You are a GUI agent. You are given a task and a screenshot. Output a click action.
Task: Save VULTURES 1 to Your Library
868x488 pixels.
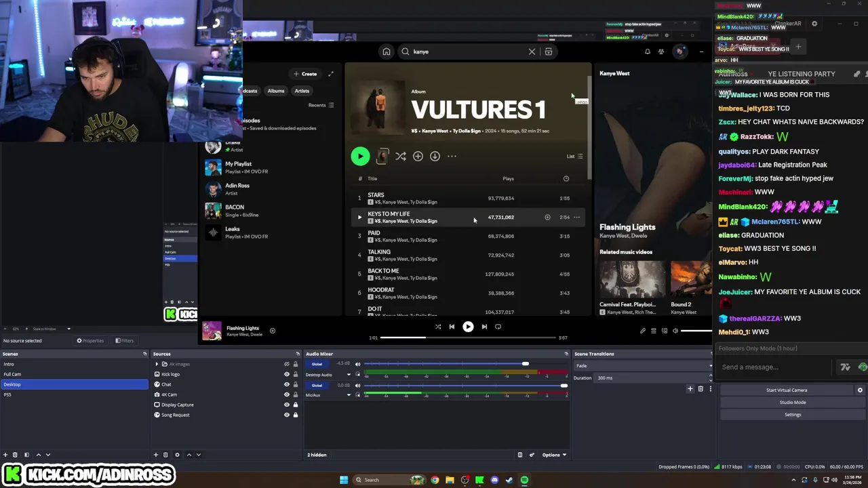(418, 156)
